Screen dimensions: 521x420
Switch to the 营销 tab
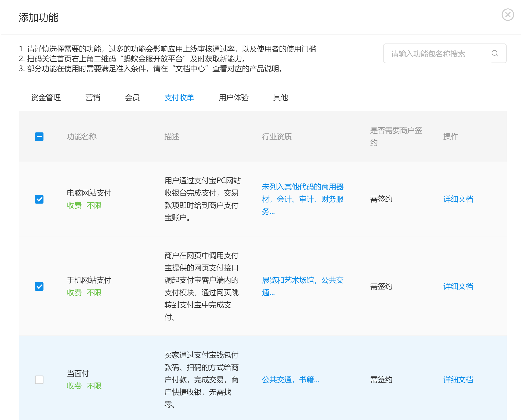93,98
